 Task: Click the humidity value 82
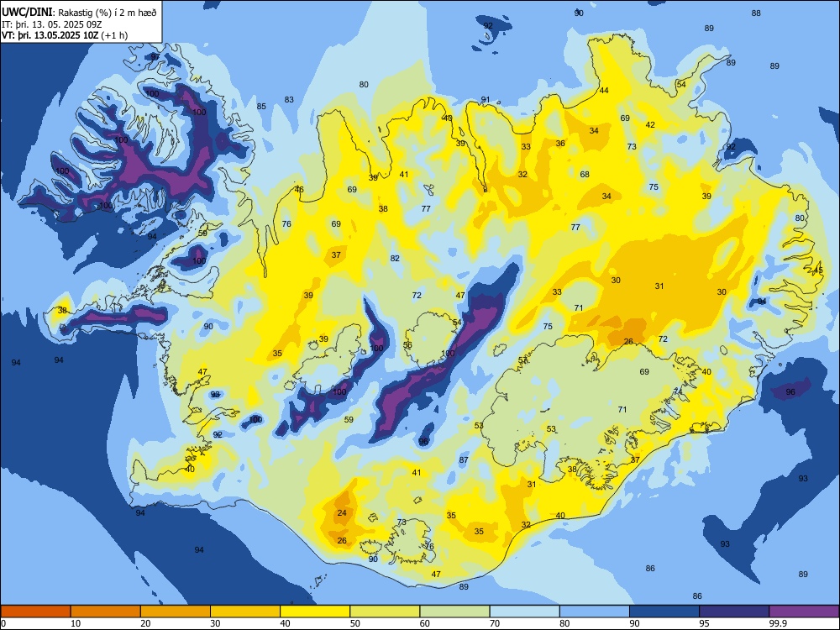point(395,258)
